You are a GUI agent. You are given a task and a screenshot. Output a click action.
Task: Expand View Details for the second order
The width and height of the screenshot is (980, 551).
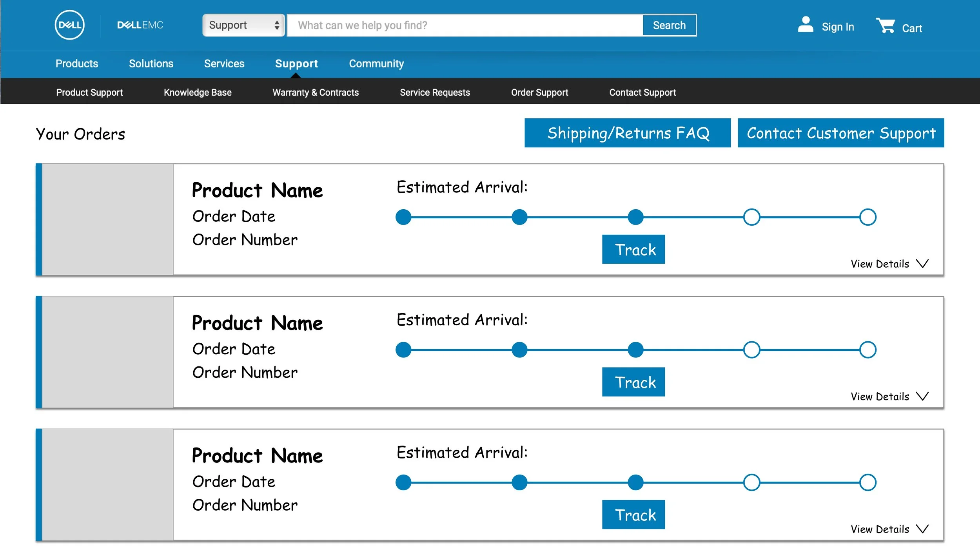pos(880,397)
